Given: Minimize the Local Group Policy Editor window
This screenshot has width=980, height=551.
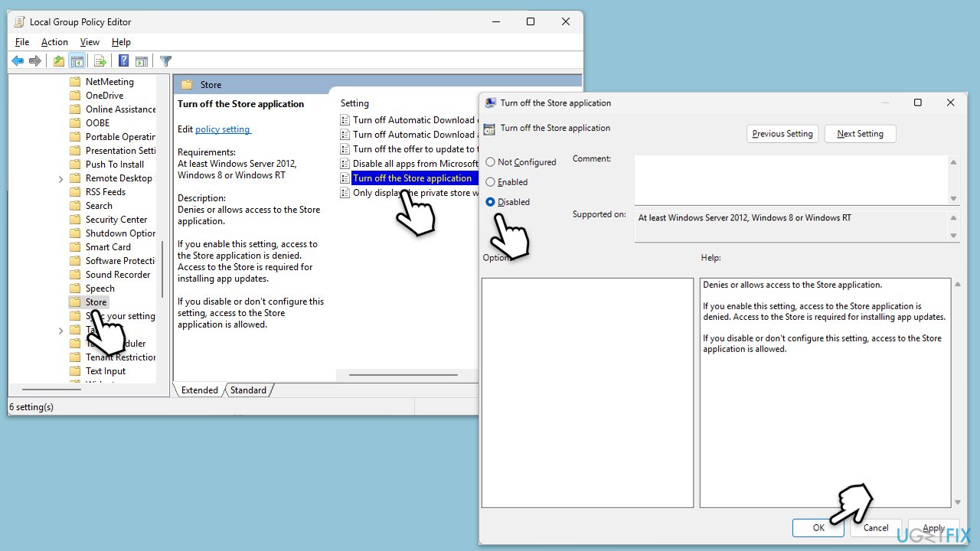Looking at the screenshot, I should pos(495,21).
